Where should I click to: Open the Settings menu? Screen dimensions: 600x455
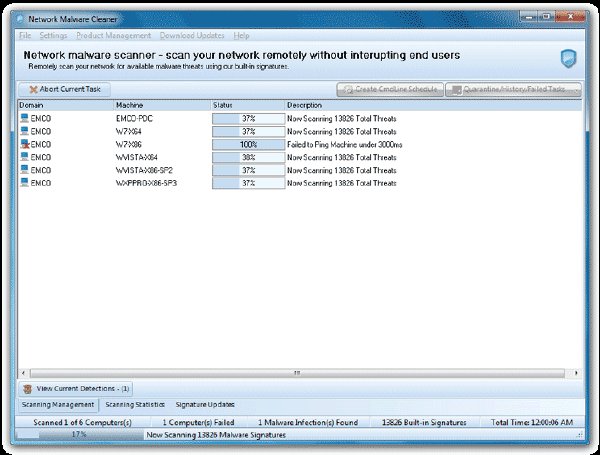[53, 36]
